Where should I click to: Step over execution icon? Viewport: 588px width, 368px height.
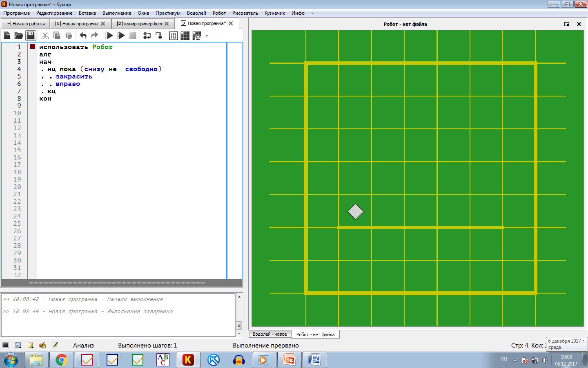point(159,36)
